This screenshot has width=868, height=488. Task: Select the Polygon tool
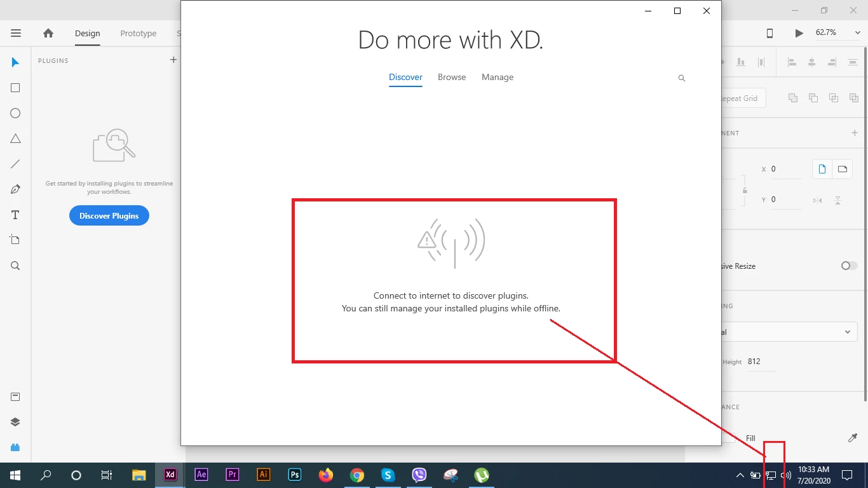click(x=15, y=139)
